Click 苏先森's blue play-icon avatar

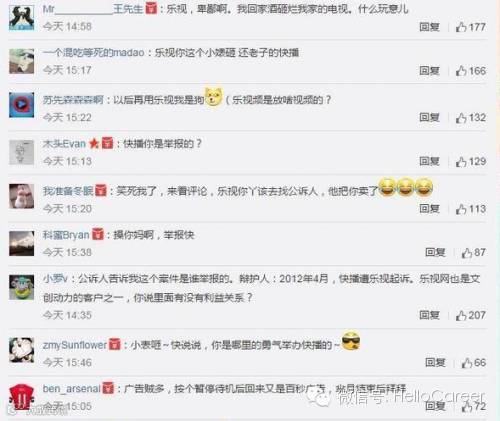[22, 105]
